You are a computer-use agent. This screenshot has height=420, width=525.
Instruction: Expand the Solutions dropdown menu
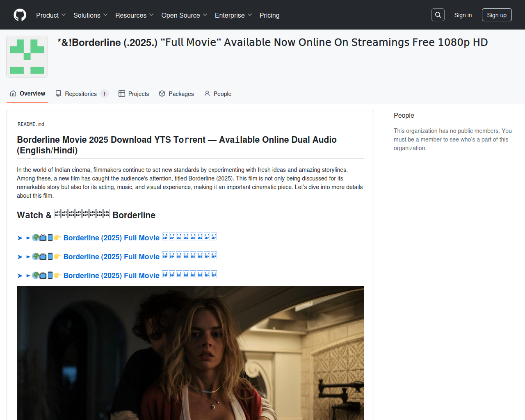(91, 15)
